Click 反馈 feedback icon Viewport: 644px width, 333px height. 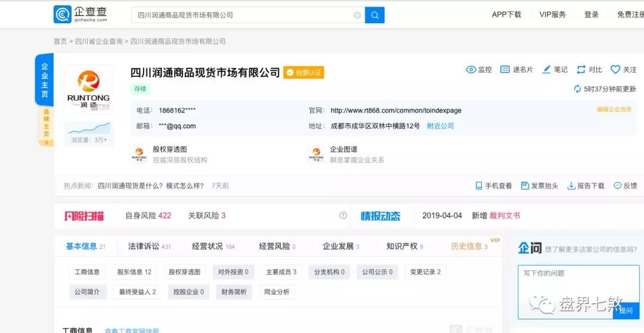[x=617, y=186]
